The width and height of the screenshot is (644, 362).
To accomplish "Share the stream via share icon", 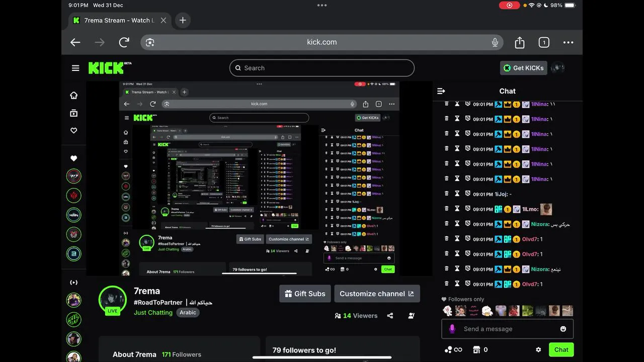I will [390, 316].
